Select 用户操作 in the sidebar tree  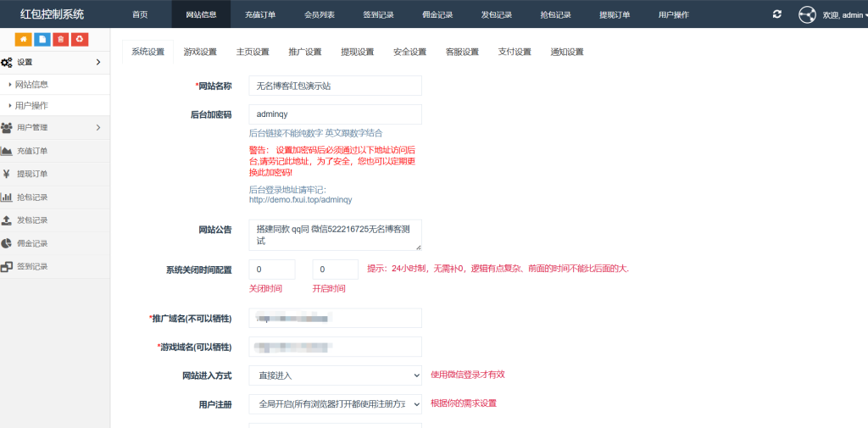point(31,105)
